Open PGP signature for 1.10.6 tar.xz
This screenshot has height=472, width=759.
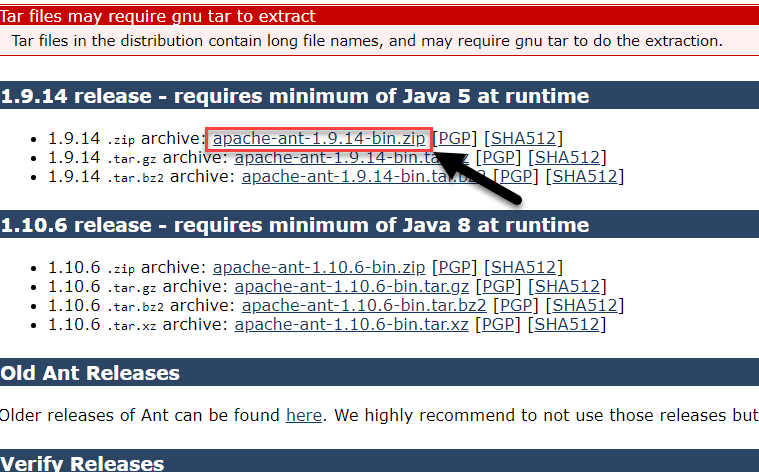point(499,324)
